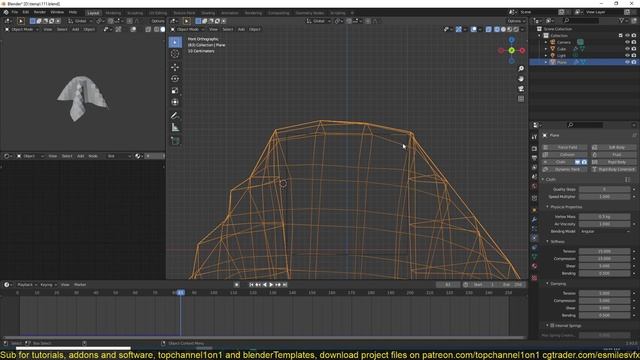Viewport: 640px width, 360px height.
Task: Activate the Select Box tool
Action: [175, 42]
